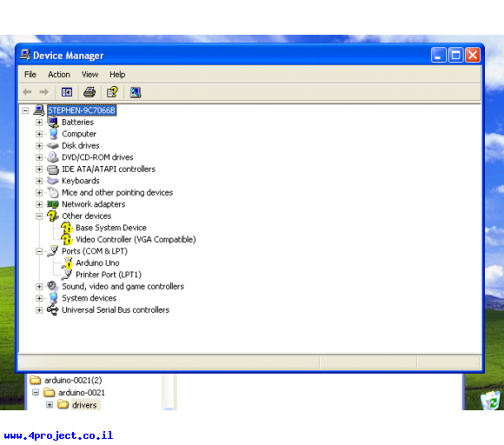Click Scan for hardware changes icon
This screenshot has height=445, width=504.
(136, 92)
